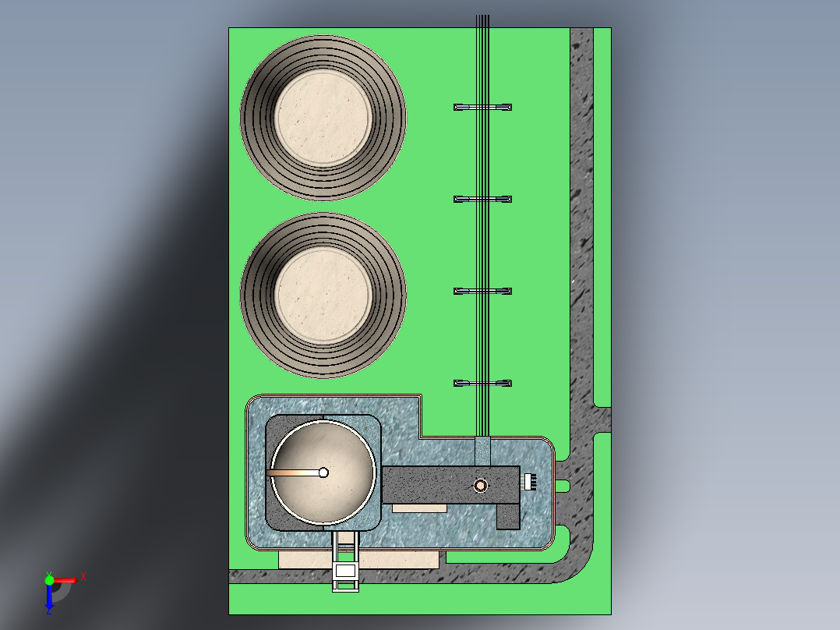This screenshot has height=630, width=840.
Task: Select the white finned unit on the building's right side
Action: [530, 481]
